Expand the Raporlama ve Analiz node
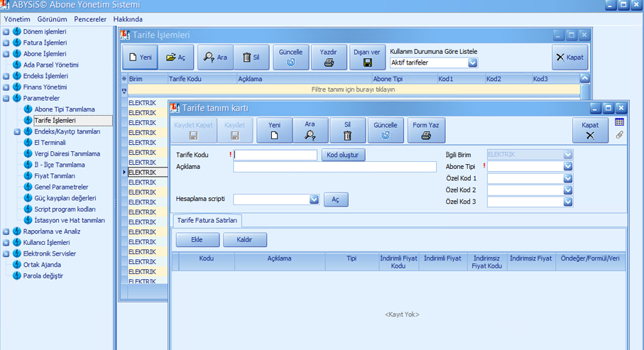The width and height of the screenshot is (644, 350). tap(6, 231)
